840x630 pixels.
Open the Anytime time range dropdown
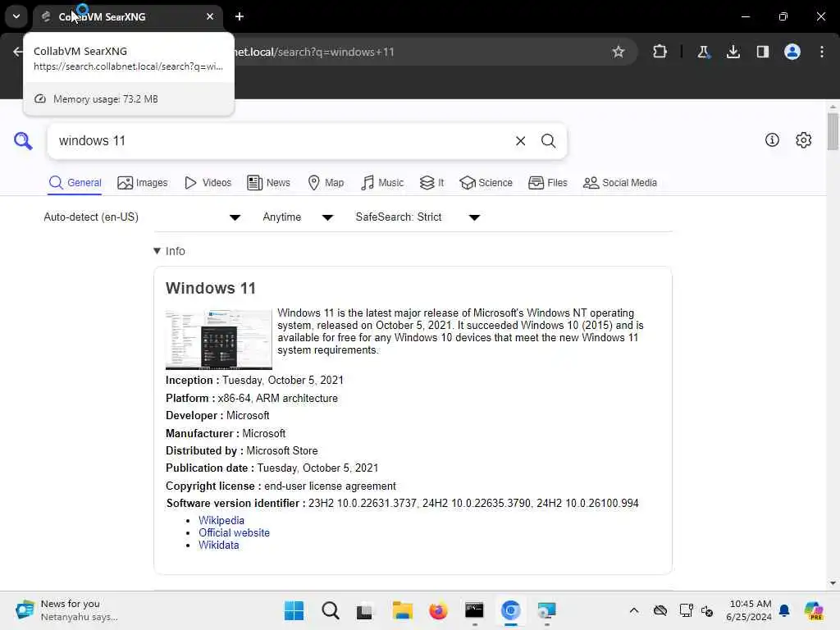click(298, 217)
